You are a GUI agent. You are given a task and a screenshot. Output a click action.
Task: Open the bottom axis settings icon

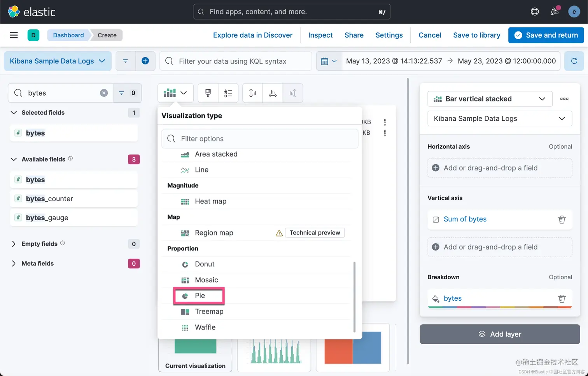point(273,93)
